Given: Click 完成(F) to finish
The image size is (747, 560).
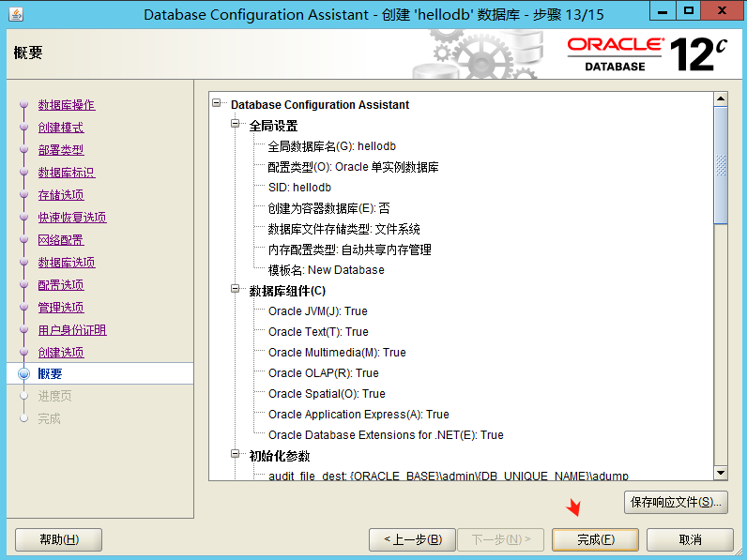Looking at the screenshot, I should click(595, 539).
